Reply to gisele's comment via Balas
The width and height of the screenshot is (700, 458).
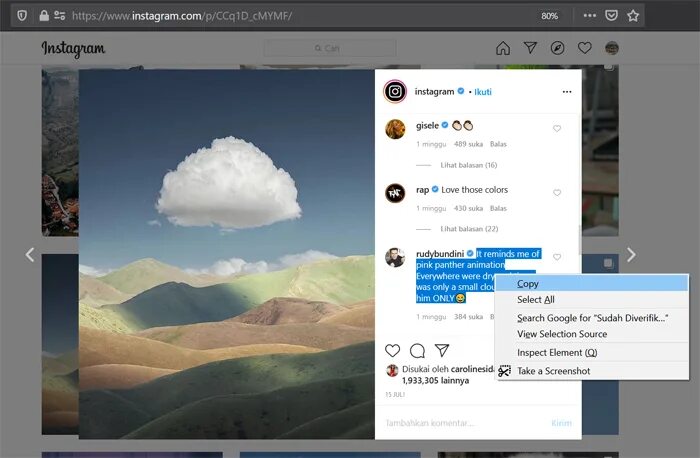coord(498,144)
